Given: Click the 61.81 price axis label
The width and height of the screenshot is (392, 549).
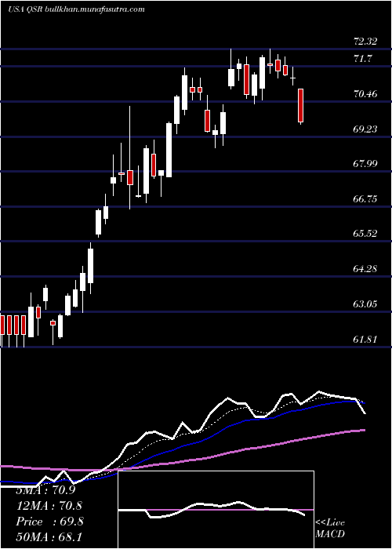Looking at the screenshot, I should coord(365,339).
